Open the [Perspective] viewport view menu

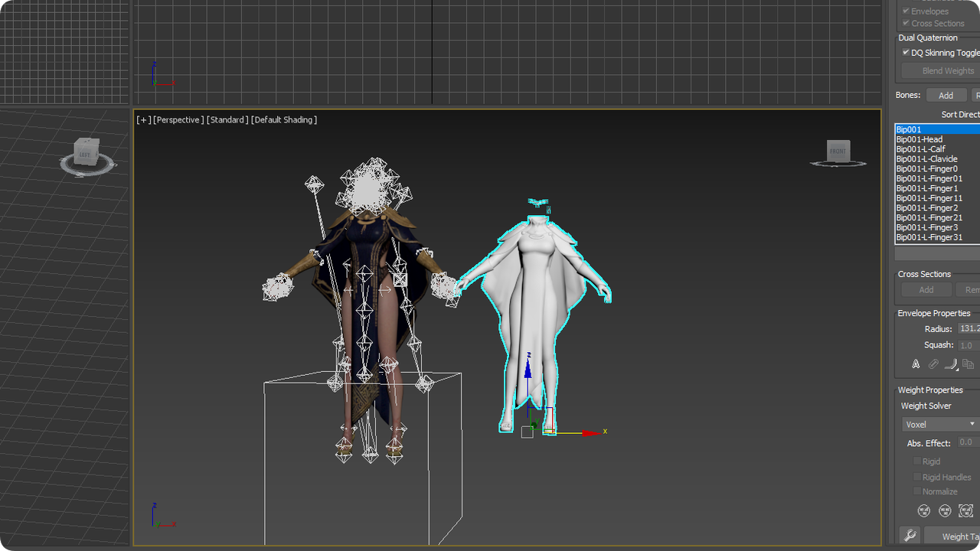(178, 120)
